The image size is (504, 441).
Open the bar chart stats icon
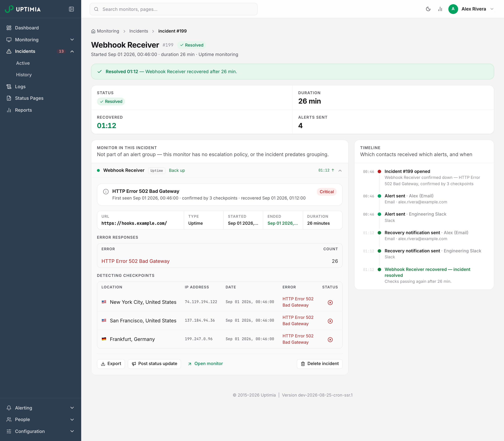pos(440,9)
